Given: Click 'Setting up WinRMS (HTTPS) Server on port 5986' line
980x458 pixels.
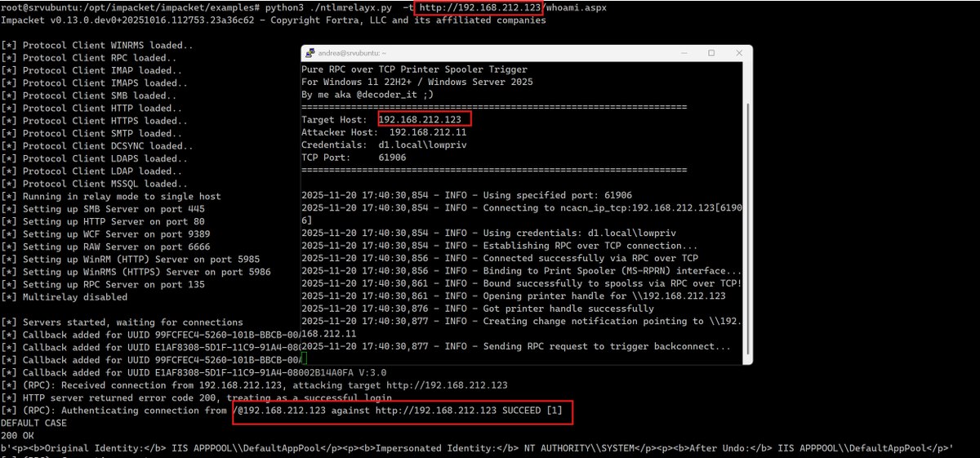Looking at the screenshot, I should pyautogui.click(x=136, y=272).
